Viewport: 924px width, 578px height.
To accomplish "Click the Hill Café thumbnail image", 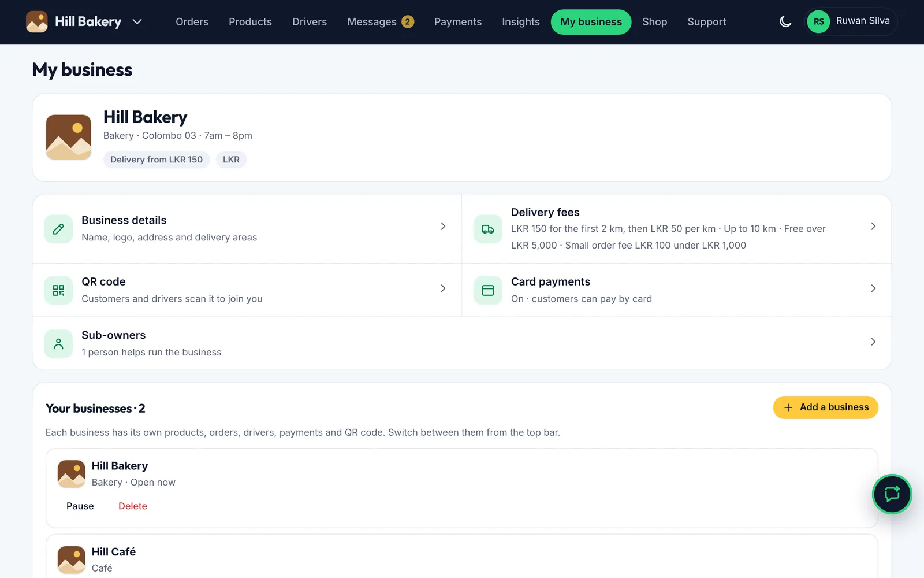I will 72,560.
